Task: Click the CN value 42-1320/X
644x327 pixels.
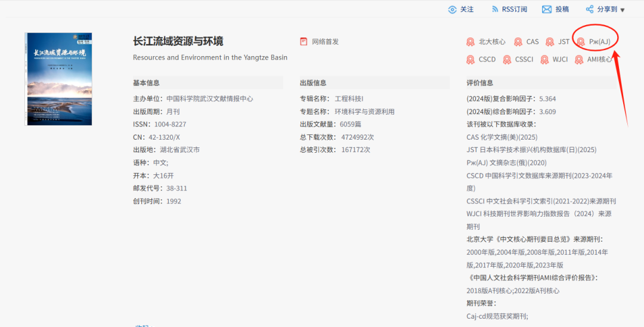Action: point(165,137)
